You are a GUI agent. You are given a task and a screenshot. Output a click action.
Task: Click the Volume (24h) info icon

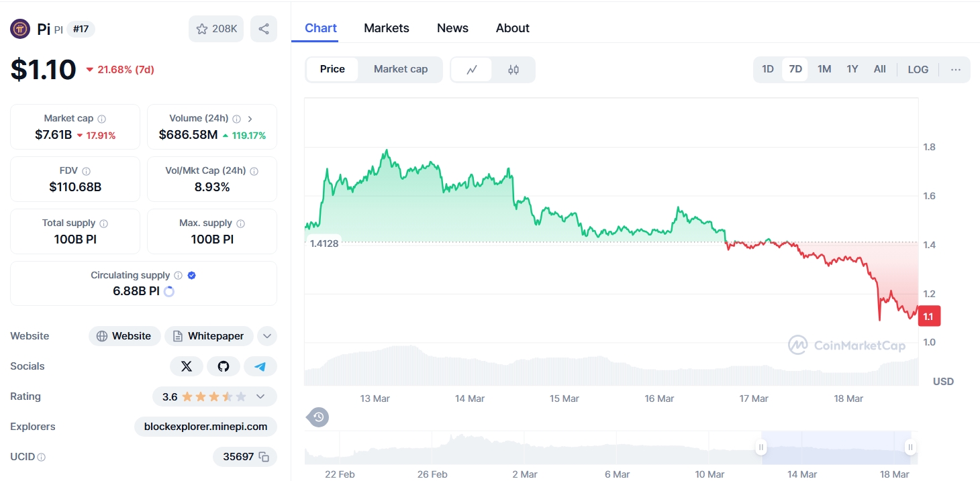pyautogui.click(x=236, y=119)
